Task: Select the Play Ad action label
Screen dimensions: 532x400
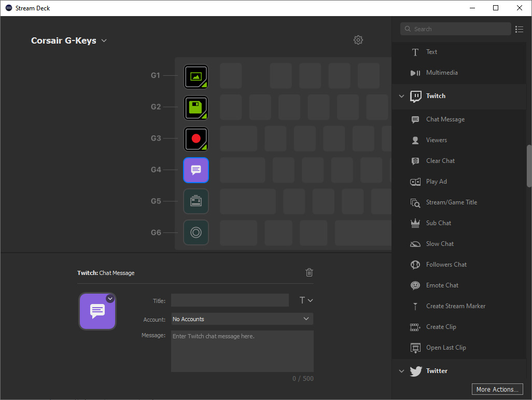Action: pos(436,182)
